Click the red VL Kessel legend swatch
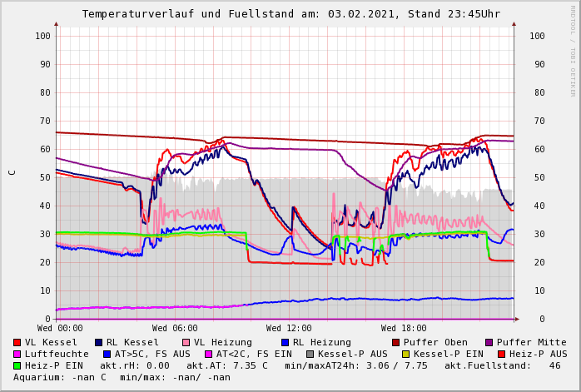 point(17,343)
